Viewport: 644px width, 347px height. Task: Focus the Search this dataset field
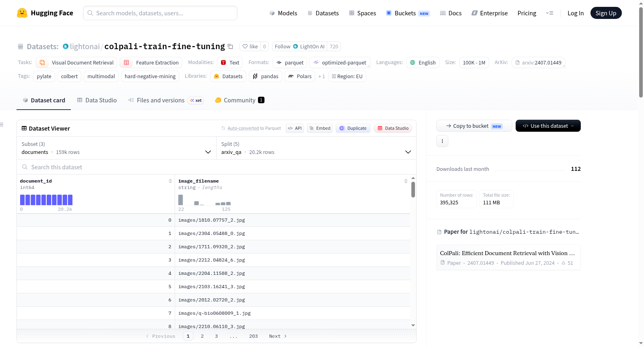(x=217, y=167)
